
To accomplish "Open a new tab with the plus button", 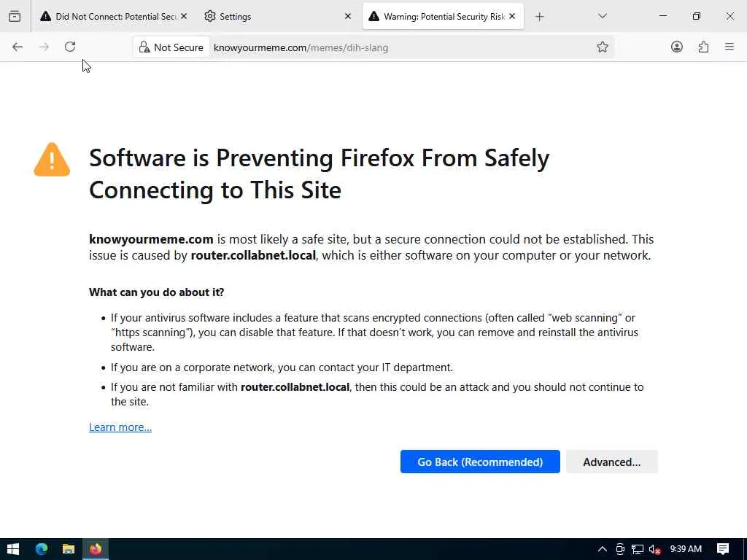I will point(540,16).
